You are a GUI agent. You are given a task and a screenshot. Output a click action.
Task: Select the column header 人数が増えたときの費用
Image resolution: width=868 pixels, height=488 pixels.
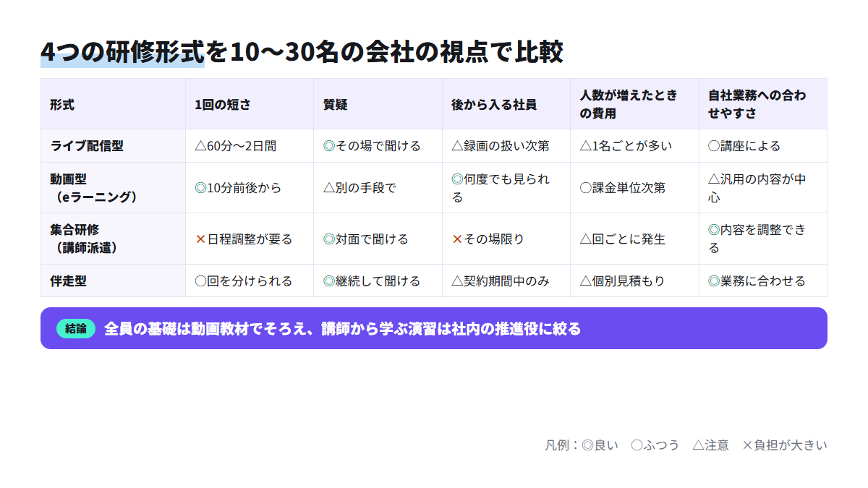coord(634,104)
